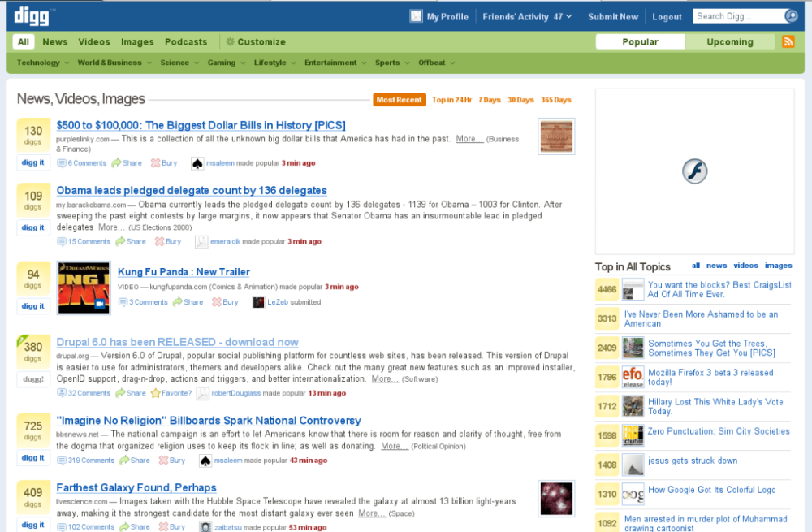
Task: Open the Customize settings gear icon
Action: click(232, 41)
